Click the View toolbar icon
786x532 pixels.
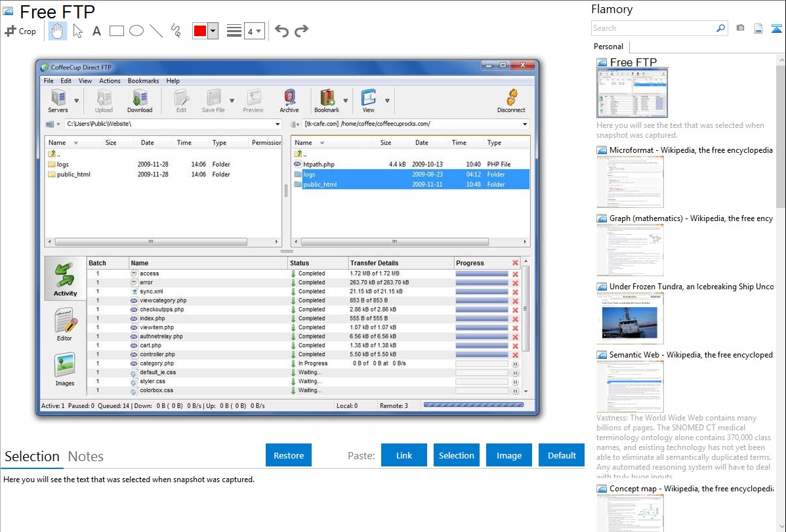(x=369, y=101)
